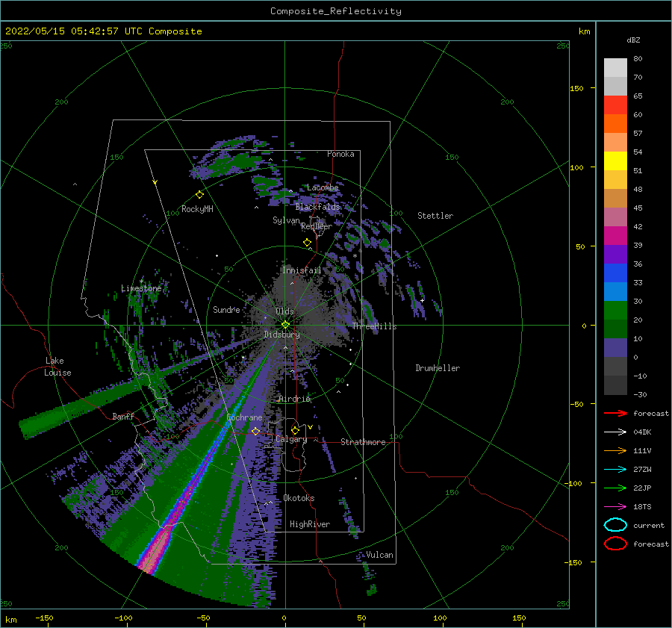This screenshot has width=672, height=628.
Task: Click the yellow diamond marker above RockyMH
Action: coord(199,195)
